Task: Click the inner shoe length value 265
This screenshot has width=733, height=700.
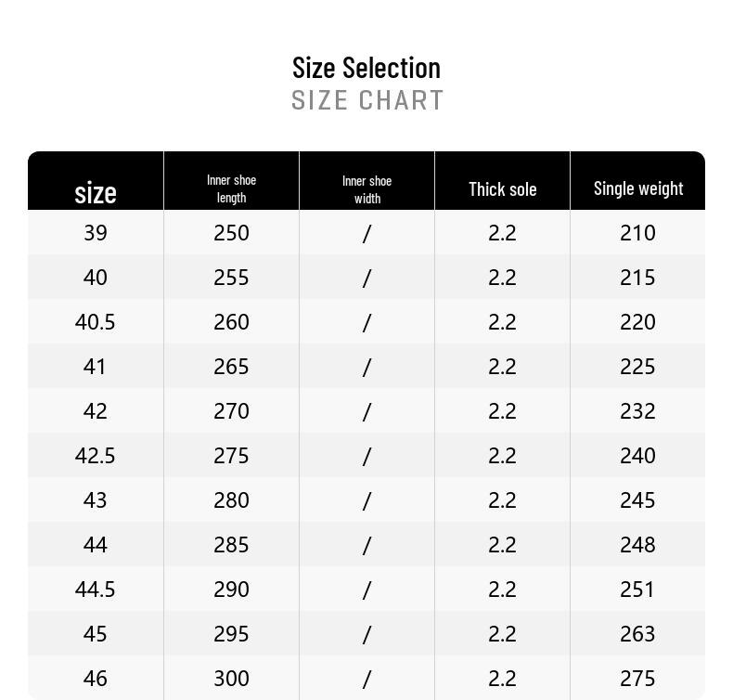Action: [231, 367]
